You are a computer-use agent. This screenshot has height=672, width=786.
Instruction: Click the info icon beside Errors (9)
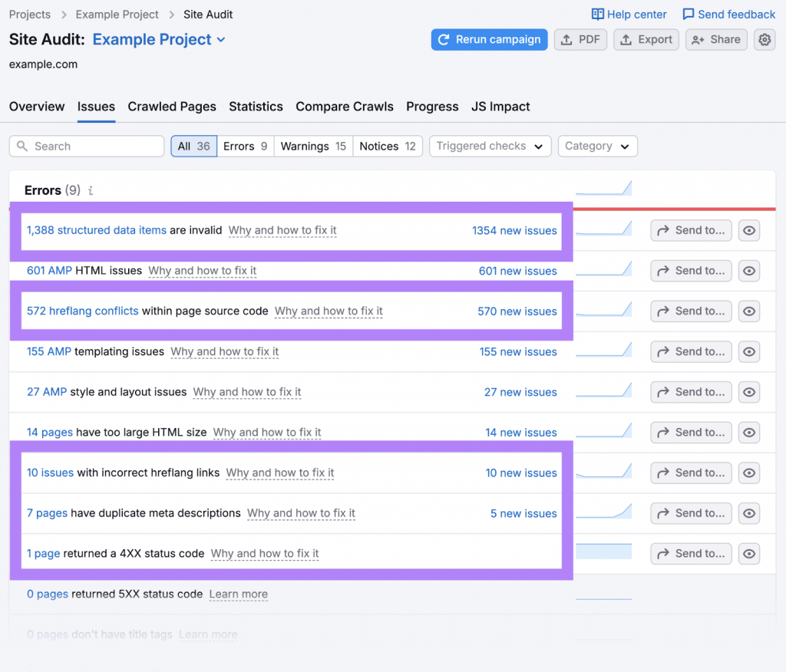pos(91,190)
